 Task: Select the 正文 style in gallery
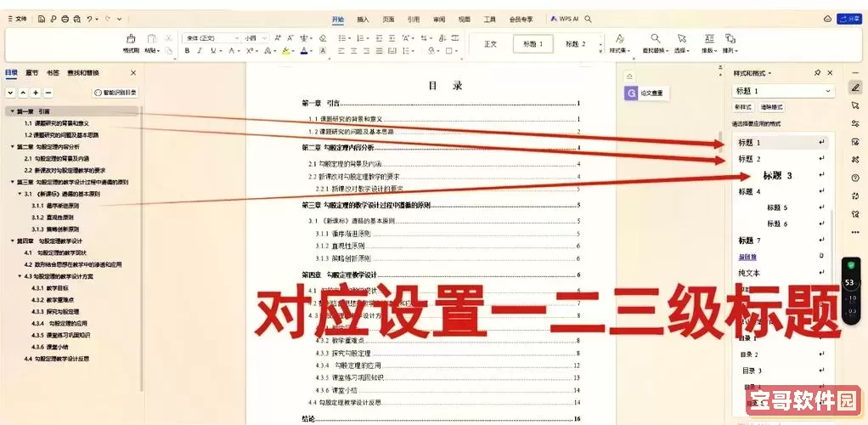490,43
